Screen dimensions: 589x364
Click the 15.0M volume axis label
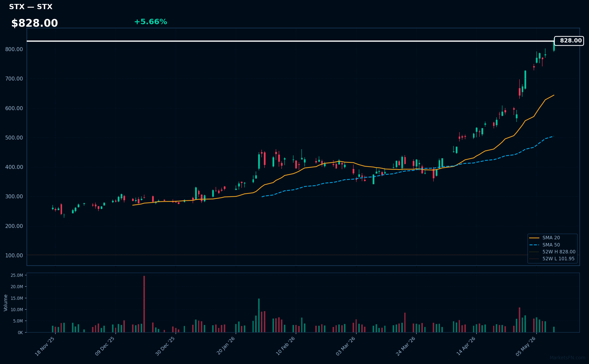(17, 298)
